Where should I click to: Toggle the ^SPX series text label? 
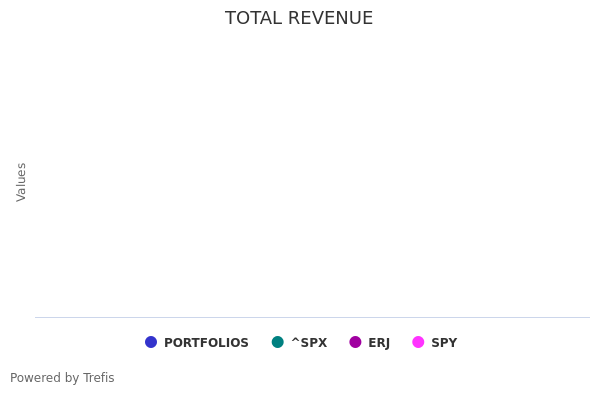click(309, 343)
